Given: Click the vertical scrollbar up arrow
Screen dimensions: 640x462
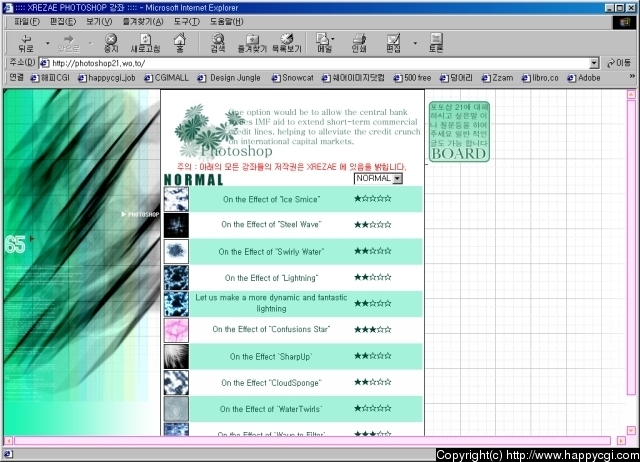Looking at the screenshot, I should click(x=631, y=95).
